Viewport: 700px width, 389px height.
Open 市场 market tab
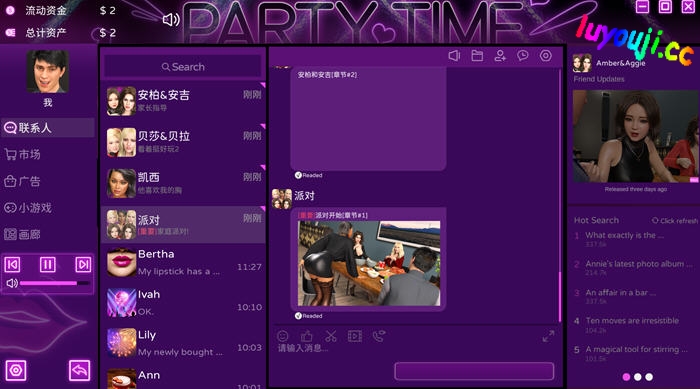(x=47, y=155)
